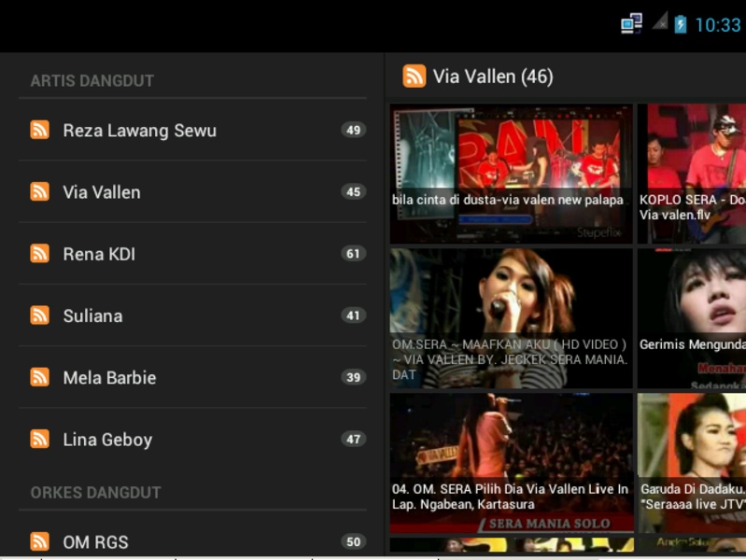Click RSS icon beside OM RGS
The height and width of the screenshot is (560, 746).
pos(39,541)
